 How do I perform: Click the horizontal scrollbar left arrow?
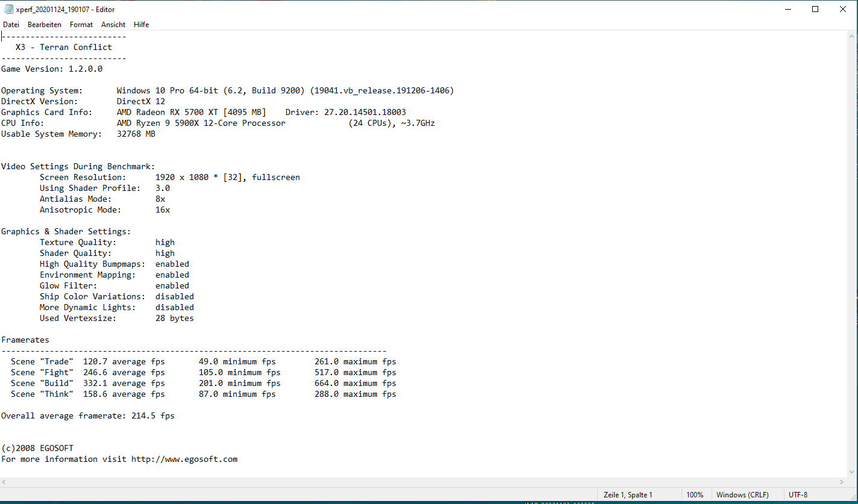[5, 482]
